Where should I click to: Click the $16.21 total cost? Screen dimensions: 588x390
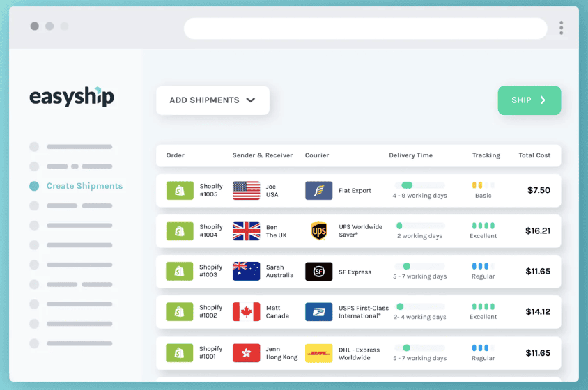pyautogui.click(x=538, y=231)
